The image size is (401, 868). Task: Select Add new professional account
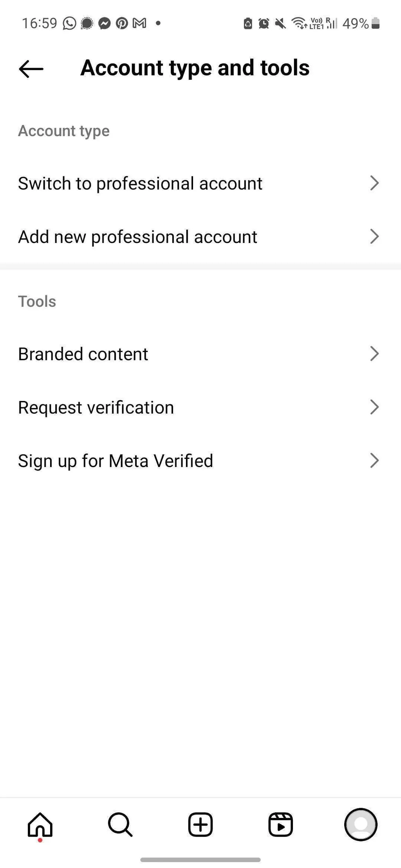click(137, 237)
